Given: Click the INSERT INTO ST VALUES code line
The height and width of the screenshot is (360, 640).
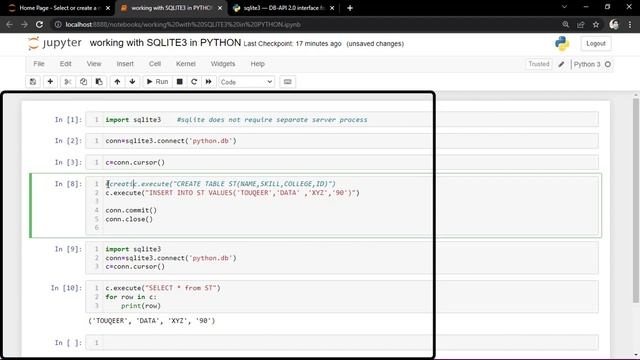Looking at the screenshot, I should click(x=233, y=193).
